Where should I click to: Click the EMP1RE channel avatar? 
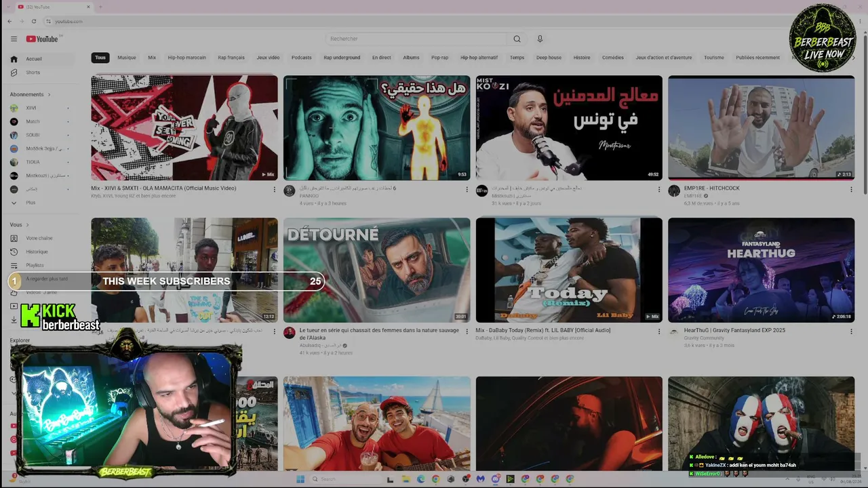point(674,190)
